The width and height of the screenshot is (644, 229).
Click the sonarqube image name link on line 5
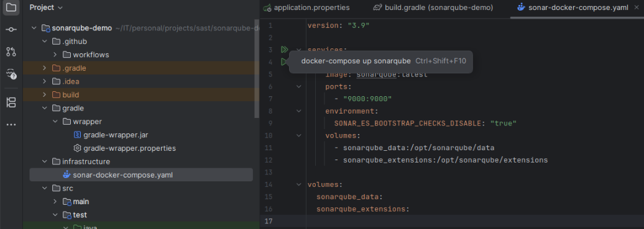[376, 74]
